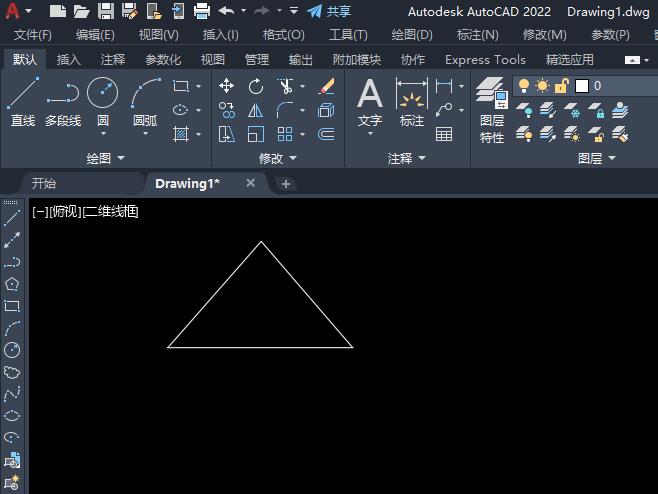Image resolution: width=658 pixels, height=494 pixels.
Task: Click the Fillet tool icon
Action: coord(285,110)
